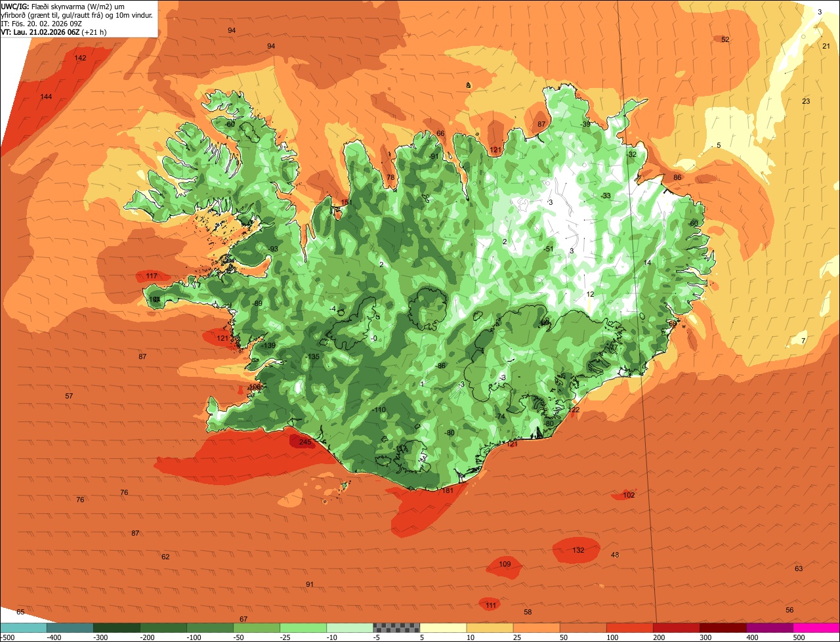Select the dark red legend swatch between 300 and 400

(x=723, y=628)
